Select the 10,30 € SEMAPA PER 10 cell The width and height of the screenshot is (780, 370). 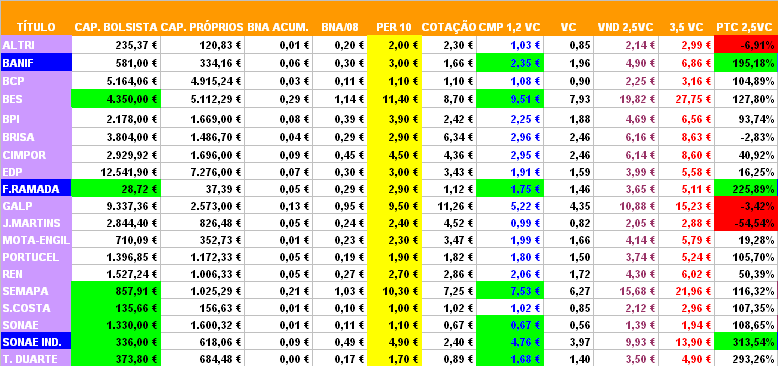click(x=394, y=291)
